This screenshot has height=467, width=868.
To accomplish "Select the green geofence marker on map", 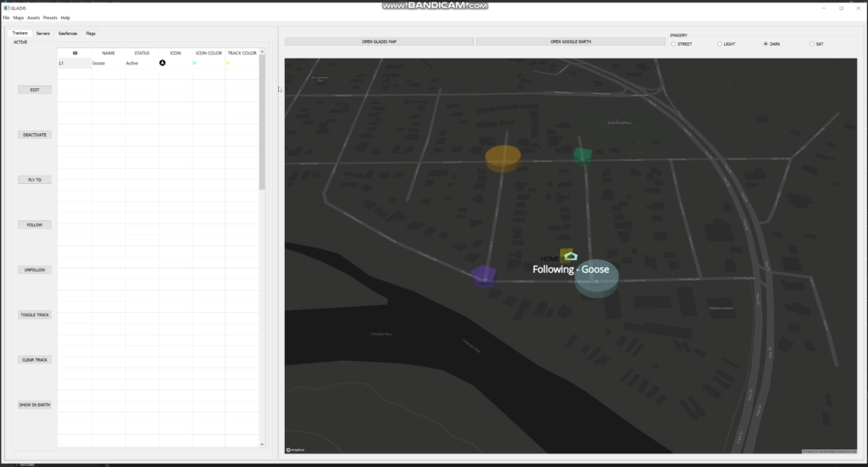I will pos(582,156).
